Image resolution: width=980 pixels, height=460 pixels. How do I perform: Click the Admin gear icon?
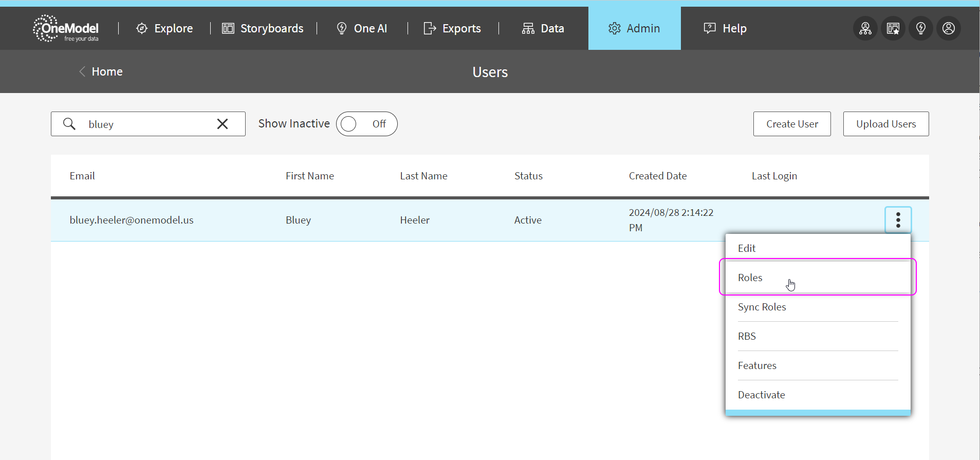click(615, 28)
